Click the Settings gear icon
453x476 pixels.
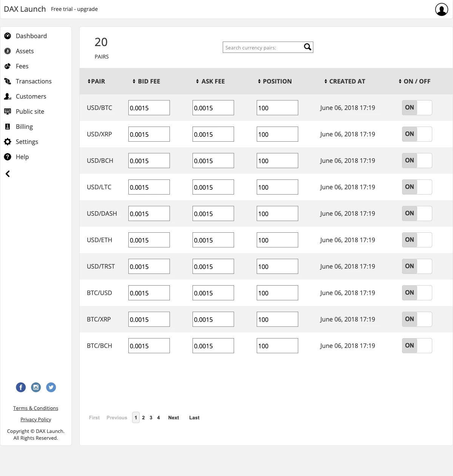[8, 142]
